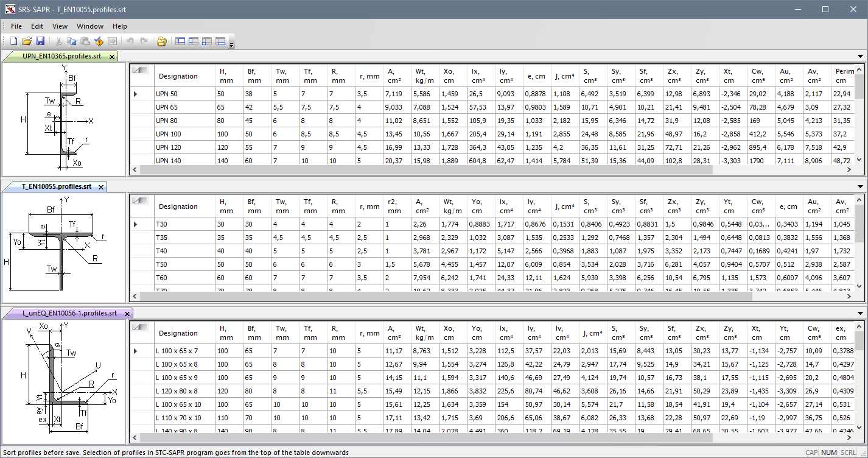Viewport: 868px width, 458px height.
Task: Click the stacked yellow folders toolbar icon
Action: coord(161,41)
